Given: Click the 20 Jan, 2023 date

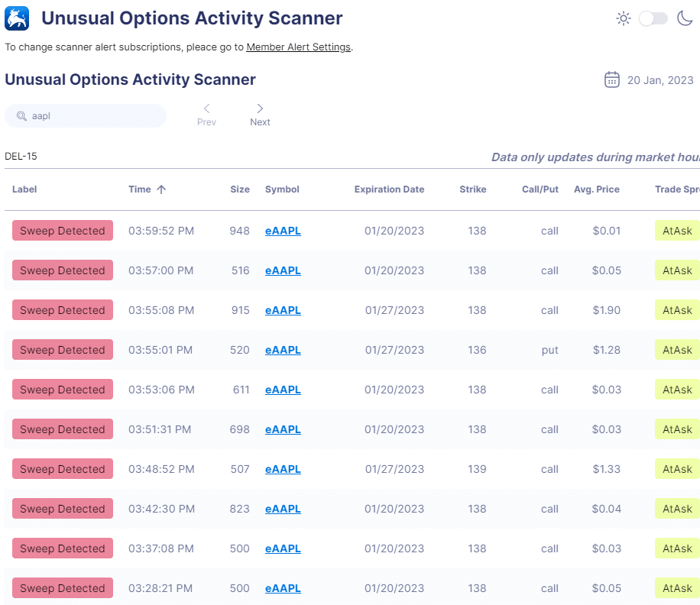Looking at the screenshot, I should coord(660,80).
